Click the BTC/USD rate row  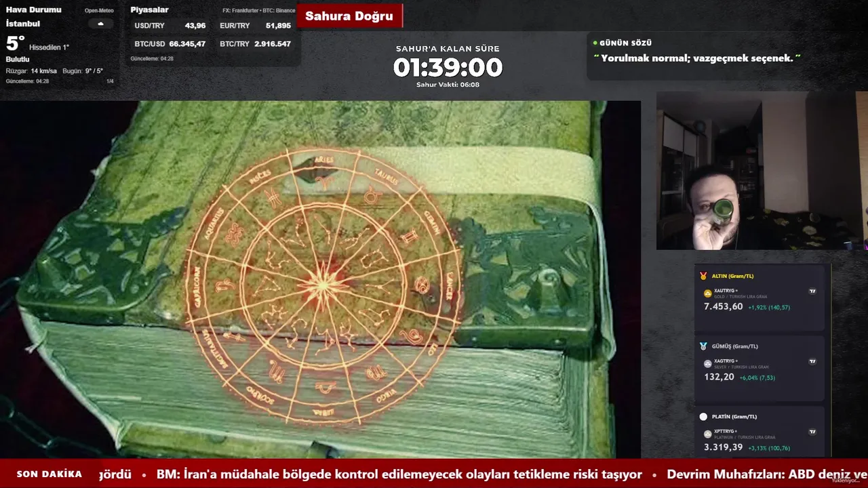pos(170,44)
